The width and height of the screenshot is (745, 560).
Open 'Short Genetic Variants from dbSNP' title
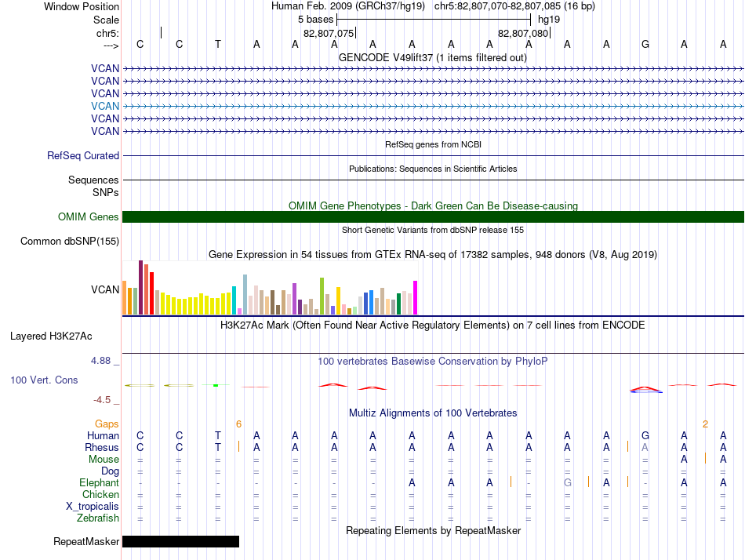[433, 230]
